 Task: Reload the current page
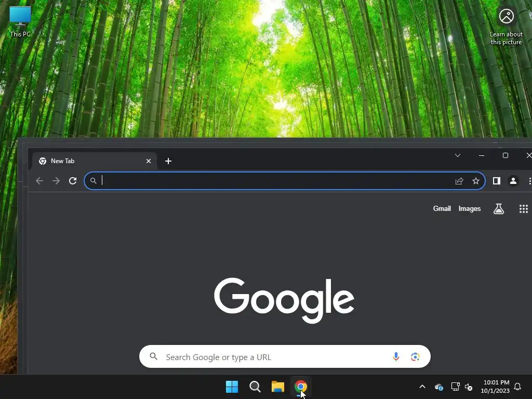(x=73, y=181)
